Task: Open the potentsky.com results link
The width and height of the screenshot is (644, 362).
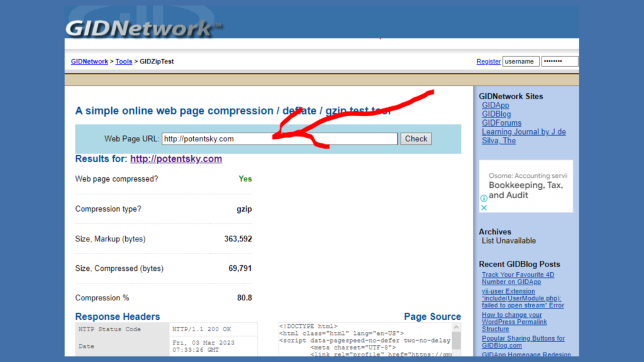Action: (x=176, y=159)
